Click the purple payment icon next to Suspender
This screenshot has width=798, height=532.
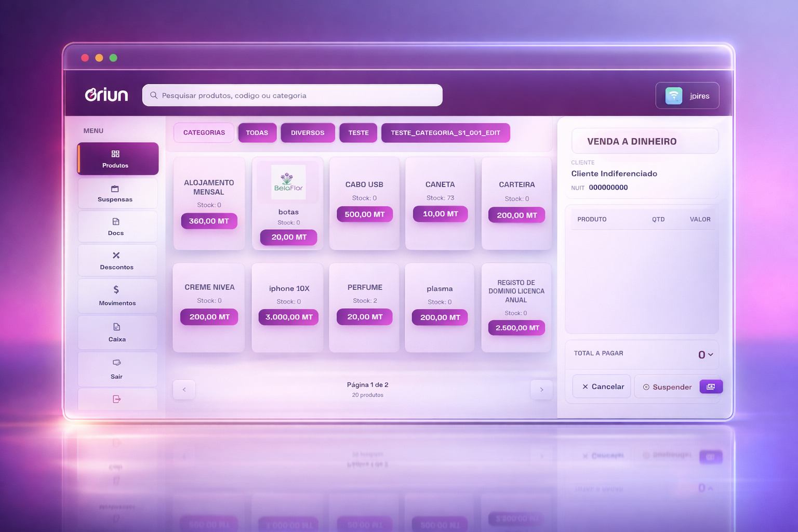tap(711, 387)
